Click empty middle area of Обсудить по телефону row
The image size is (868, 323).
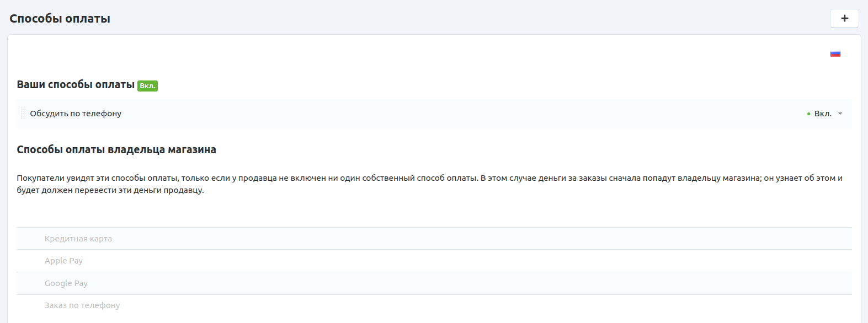(x=441, y=114)
